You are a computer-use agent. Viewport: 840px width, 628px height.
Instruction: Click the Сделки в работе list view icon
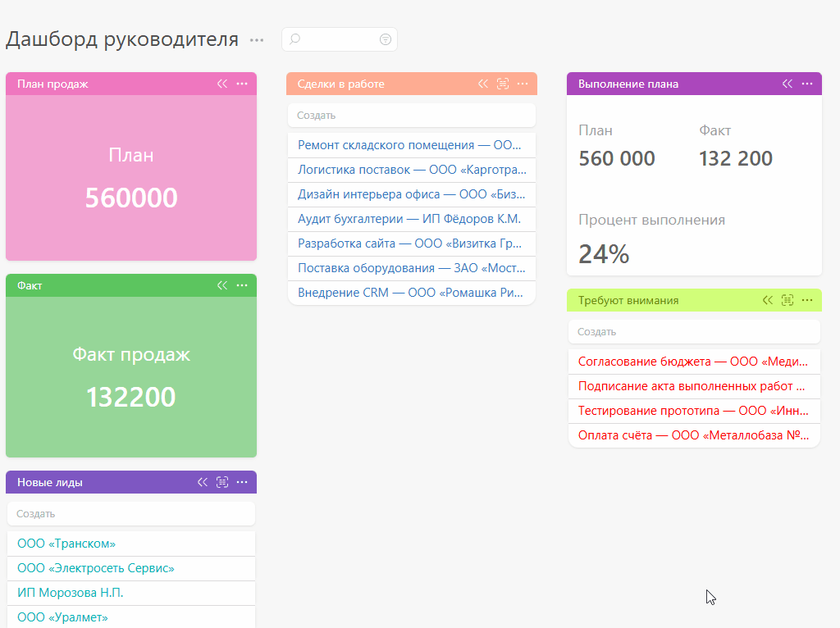coord(503,84)
